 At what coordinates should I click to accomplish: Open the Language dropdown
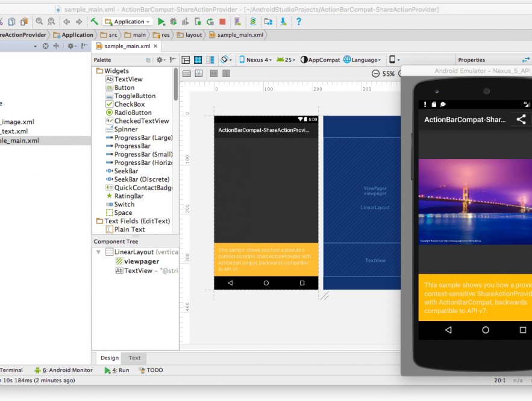pyautogui.click(x=362, y=60)
